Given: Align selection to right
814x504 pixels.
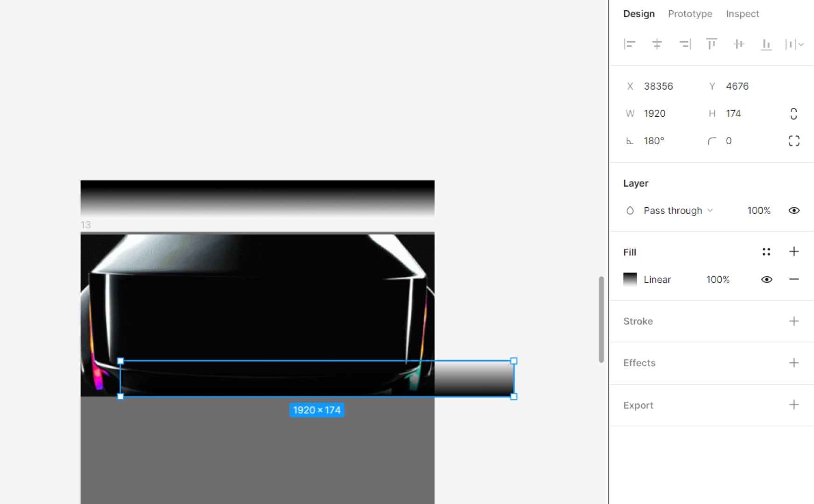Looking at the screenshot, I should (x=685, y=44).
